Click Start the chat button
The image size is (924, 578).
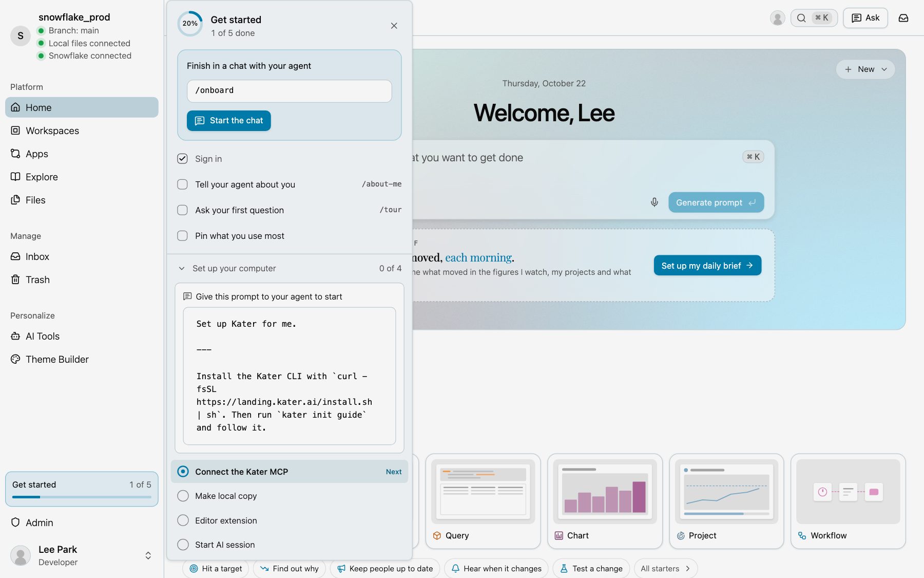[229, 121]
